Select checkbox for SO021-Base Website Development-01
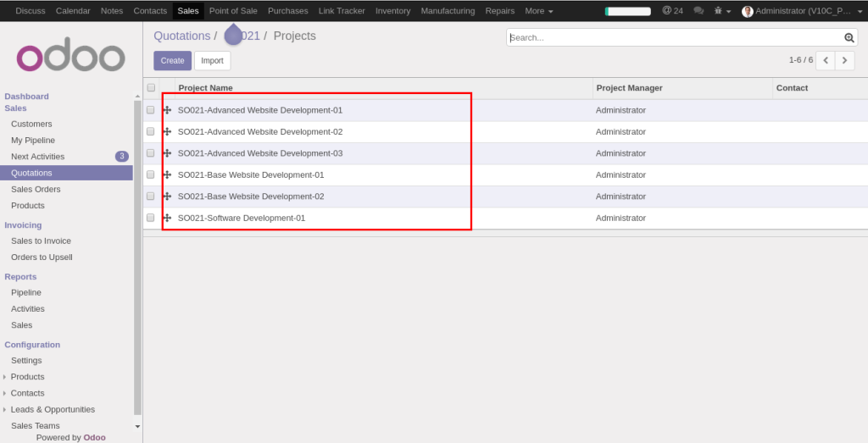The height and width of the screenshot is (443, 868). pos(151,174)
